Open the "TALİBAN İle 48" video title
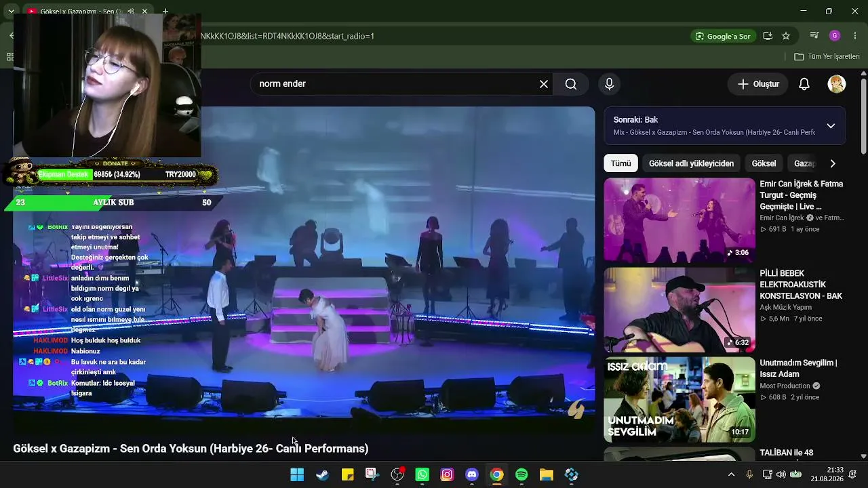Viewport: 868px width, 488px height. pyautogui.click(x=787, y=453)
